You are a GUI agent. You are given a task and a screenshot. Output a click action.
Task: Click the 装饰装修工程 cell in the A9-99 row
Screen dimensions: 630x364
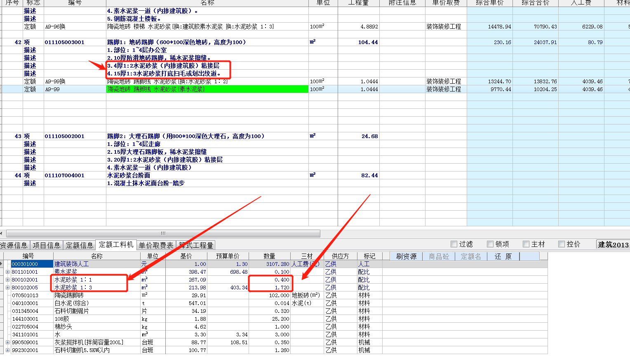tap(444, 89)
